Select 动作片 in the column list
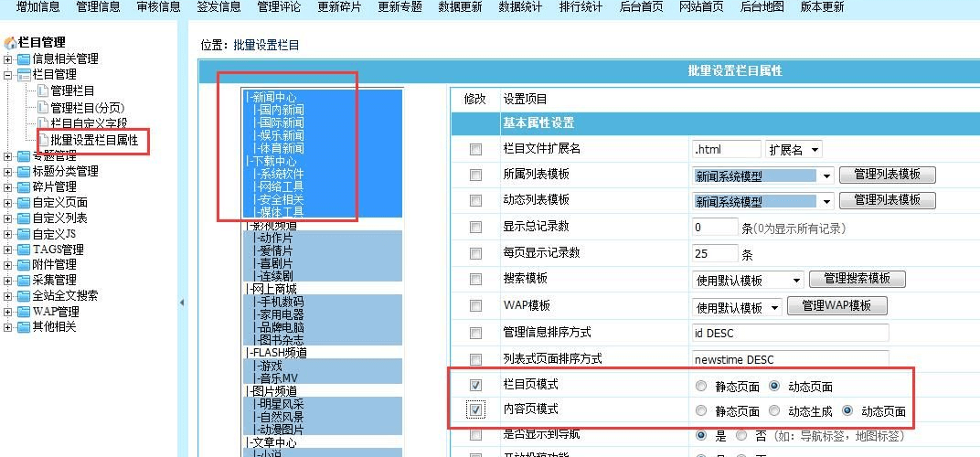This screenshot has width=980, height=457. pyautogui.click(x=276, y=239)
